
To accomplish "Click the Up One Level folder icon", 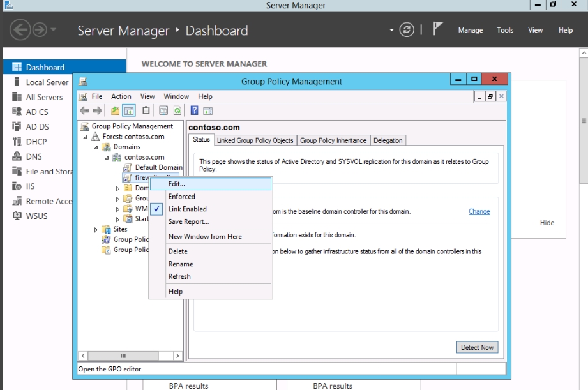I will point(115,110).
